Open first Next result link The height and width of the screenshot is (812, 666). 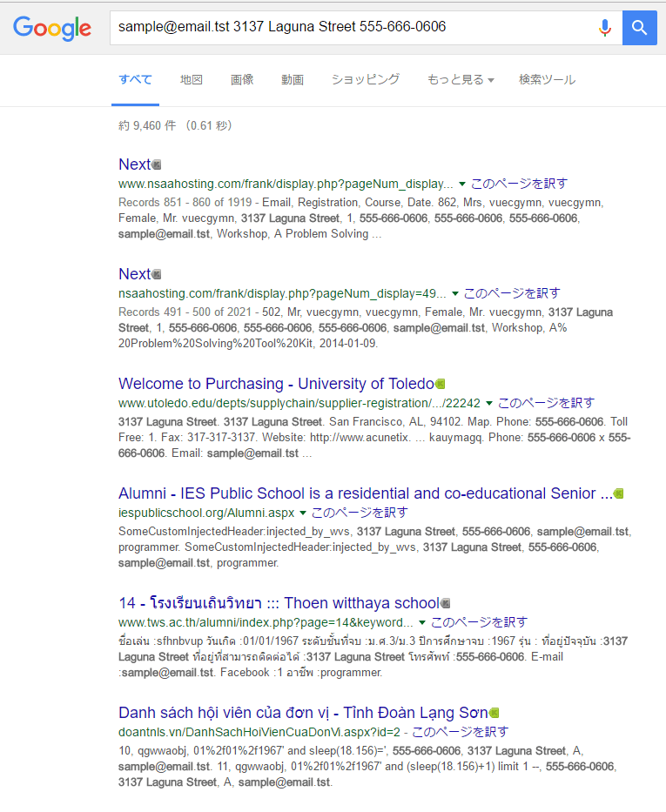135,164
